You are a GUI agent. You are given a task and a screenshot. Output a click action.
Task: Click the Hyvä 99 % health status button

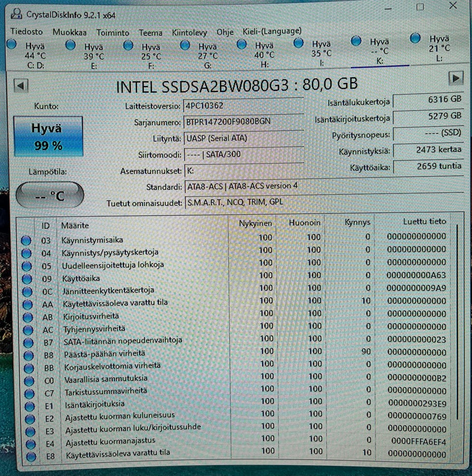(48, 137)
